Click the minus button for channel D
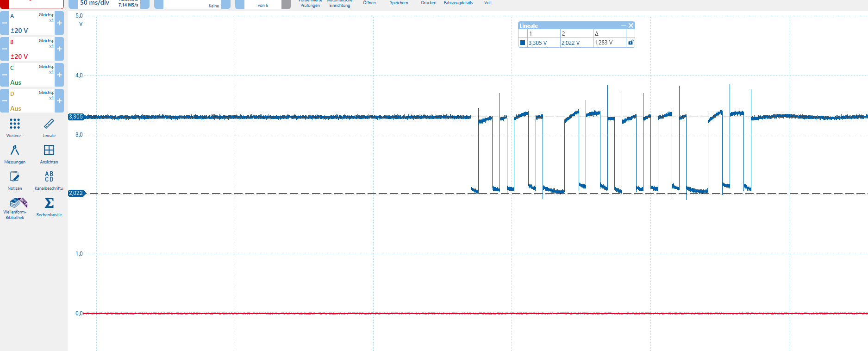This screenshot has width=868, height=351. click(4, 100)
